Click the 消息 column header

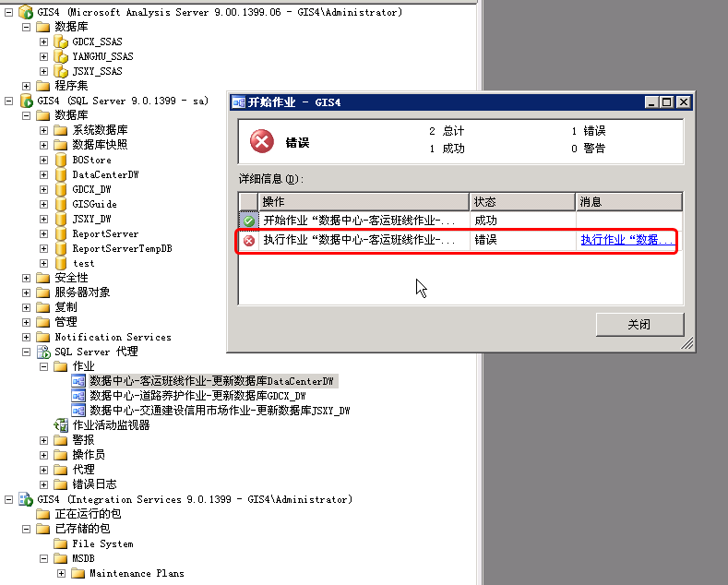pyautogui.click(x=628, y=202)
